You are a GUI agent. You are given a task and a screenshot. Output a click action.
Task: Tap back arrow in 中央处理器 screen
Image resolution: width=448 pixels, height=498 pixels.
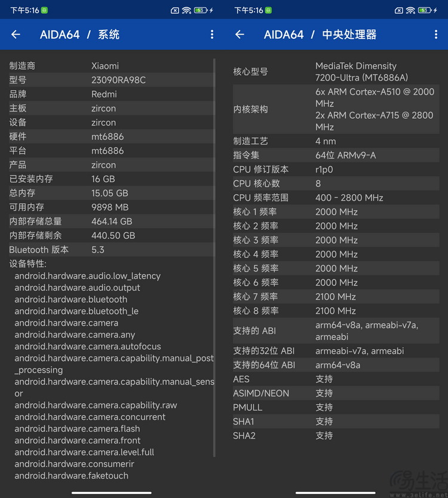click(x=240, y=34)
